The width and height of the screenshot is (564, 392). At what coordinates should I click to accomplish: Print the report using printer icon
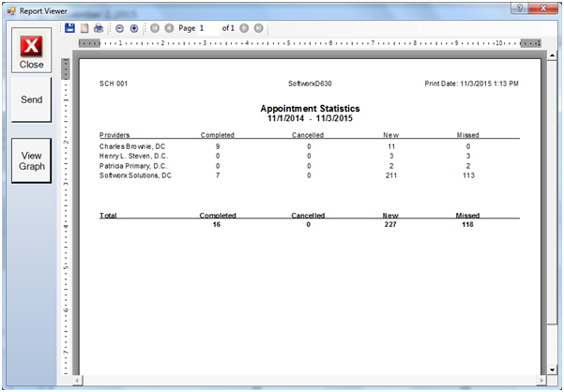point(98,29)
